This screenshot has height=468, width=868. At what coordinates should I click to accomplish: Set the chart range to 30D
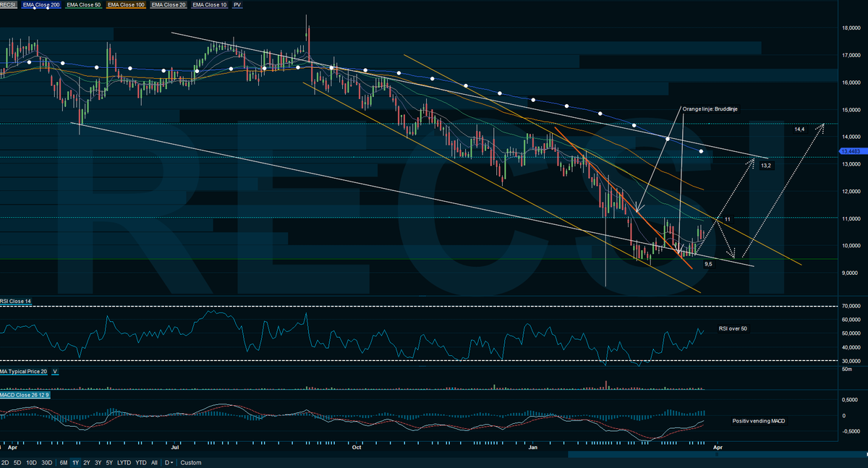click(46, 462)
